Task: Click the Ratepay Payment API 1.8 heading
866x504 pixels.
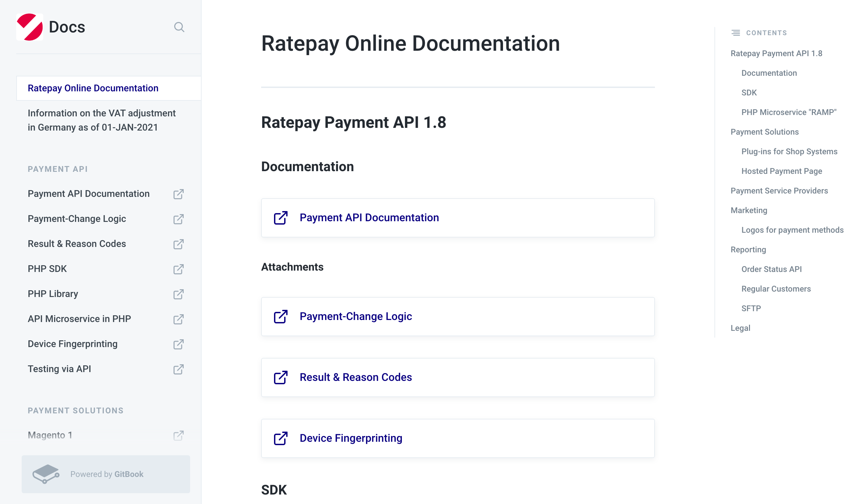Action: (x=354, y=122)
